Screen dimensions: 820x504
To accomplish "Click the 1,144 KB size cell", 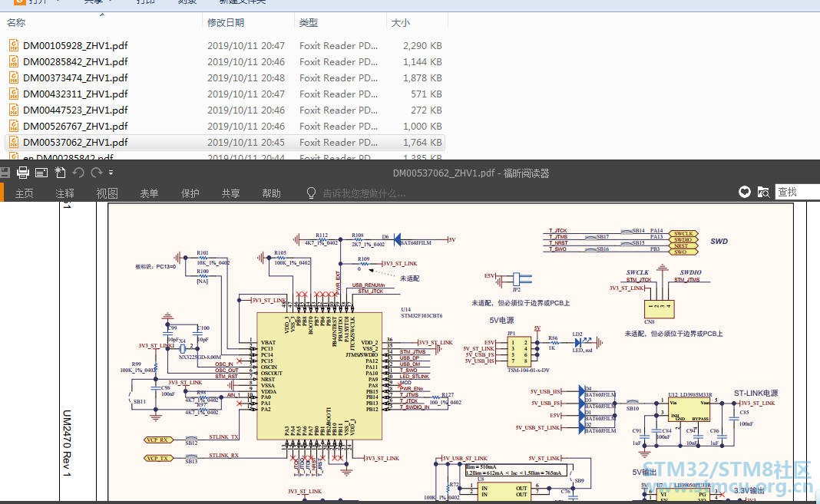I will coord(422,61).
